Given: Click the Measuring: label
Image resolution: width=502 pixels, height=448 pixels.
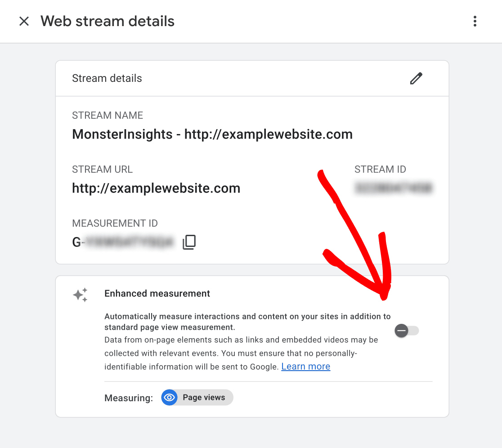Looking at the screenshot, I should pyautogui.click(x=129, y=398).
